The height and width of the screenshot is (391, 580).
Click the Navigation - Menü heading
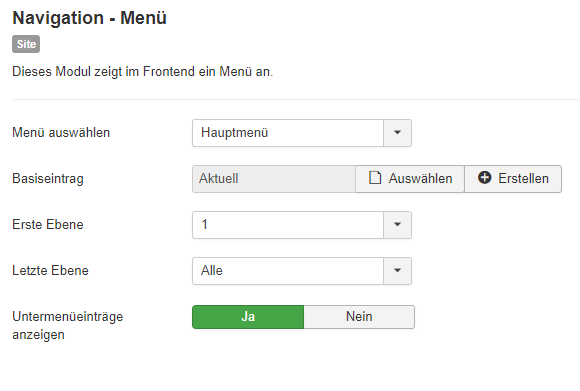(90, 18)
